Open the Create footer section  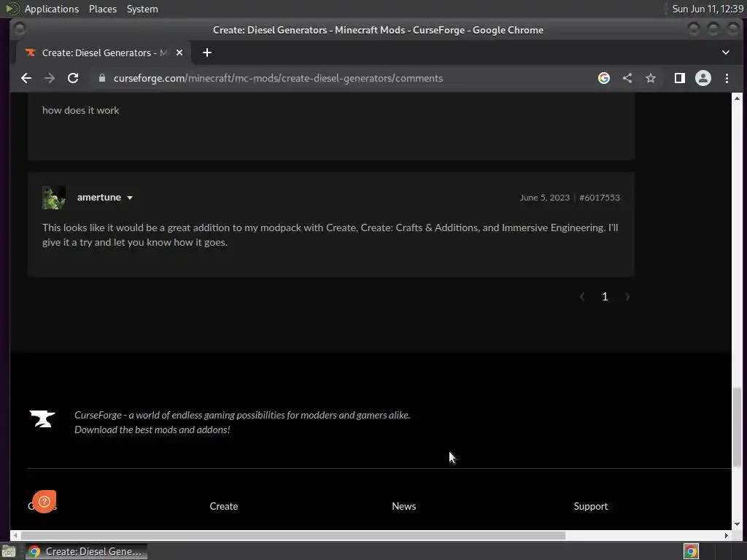coord(224,506)
